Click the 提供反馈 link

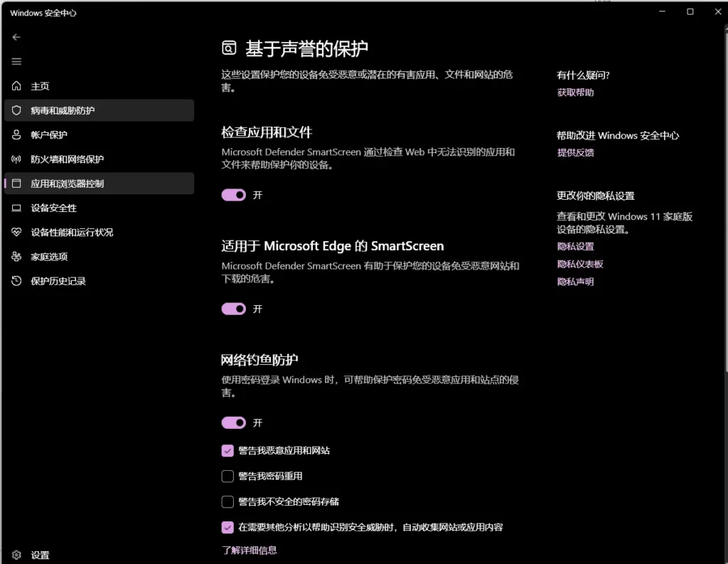coord(575,152)
